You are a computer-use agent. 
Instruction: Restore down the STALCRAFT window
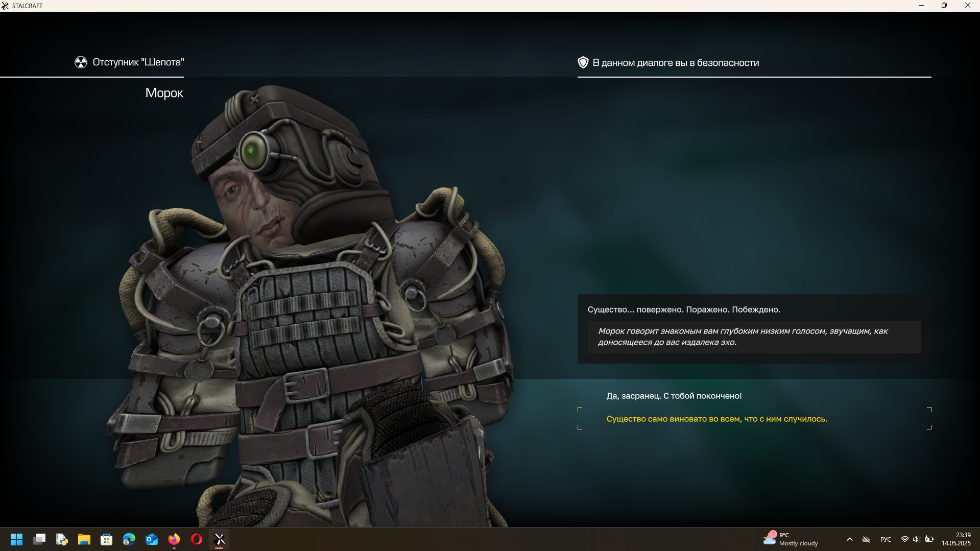click(944, 6)
